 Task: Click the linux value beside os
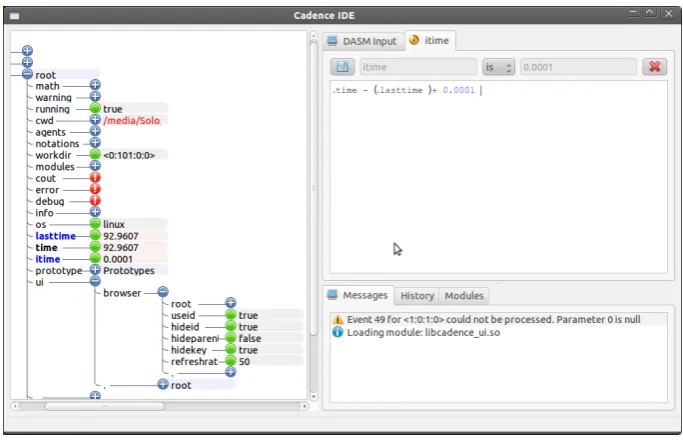click(x=114, y=224)
